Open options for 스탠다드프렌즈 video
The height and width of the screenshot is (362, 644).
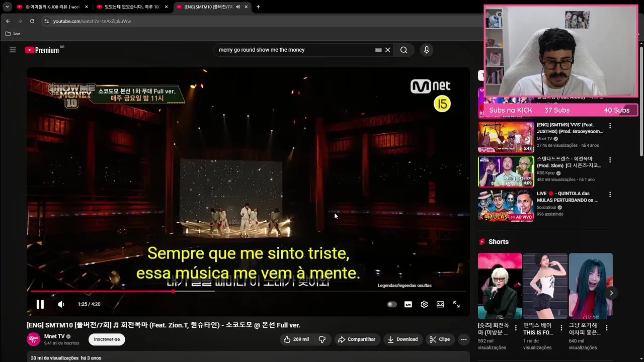(610, 160)
